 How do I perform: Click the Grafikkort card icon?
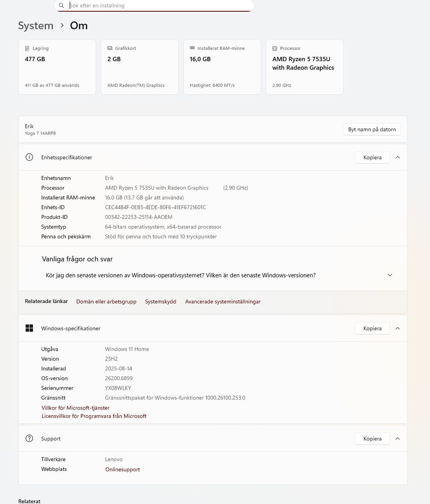[x=110, y=48]
